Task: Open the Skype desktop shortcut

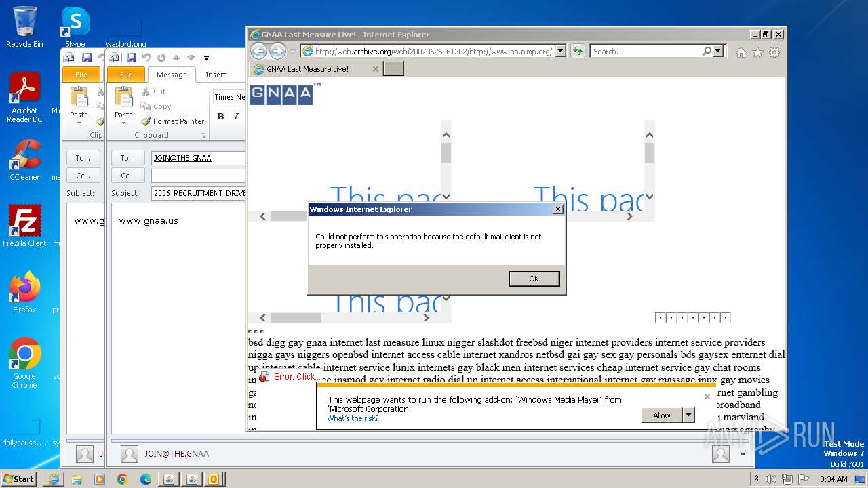Action: 75,27
